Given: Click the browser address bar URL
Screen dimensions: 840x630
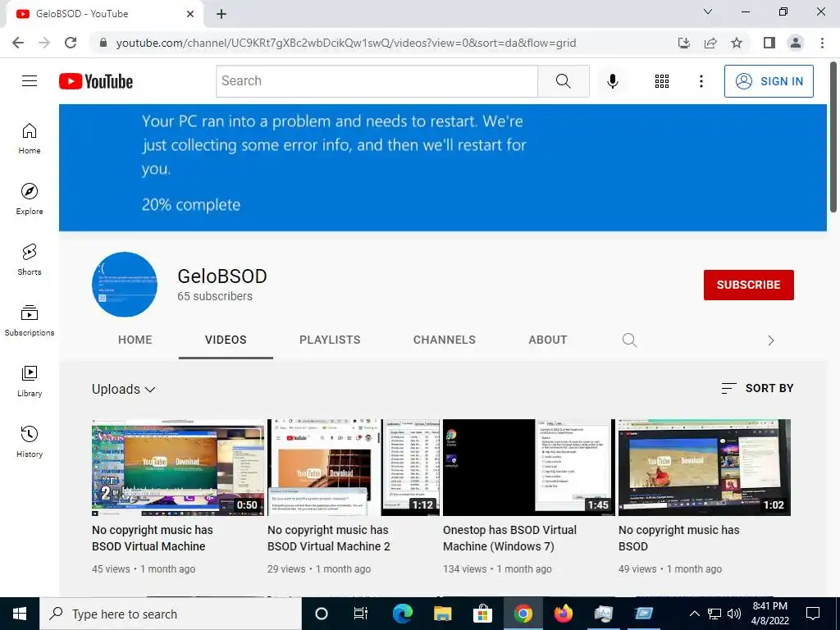Looking at the screenshot, I should 346,43.
